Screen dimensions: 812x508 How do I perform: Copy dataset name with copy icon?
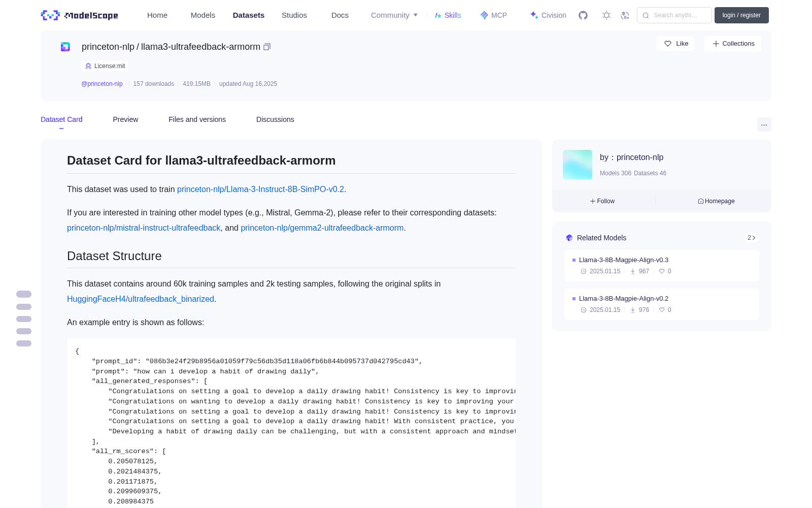pos(267,47)
